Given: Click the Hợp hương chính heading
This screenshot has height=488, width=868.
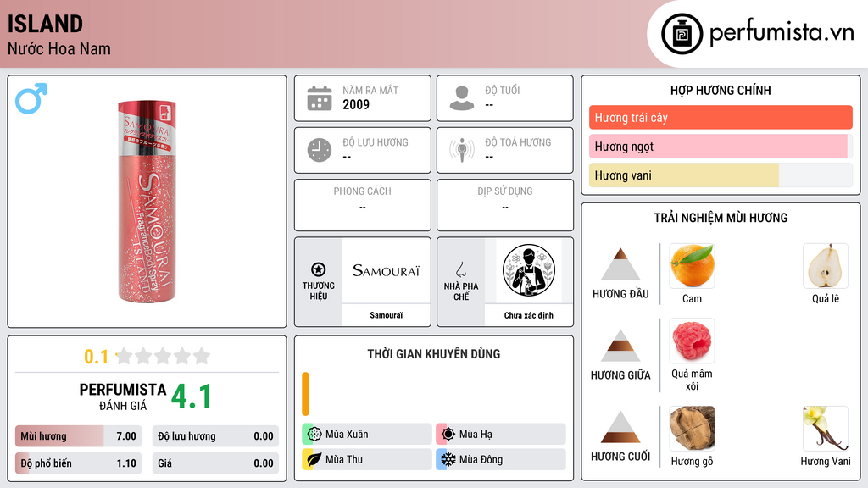Looking at the screenshot, I should pyautogui.click(x=721, y=90).
